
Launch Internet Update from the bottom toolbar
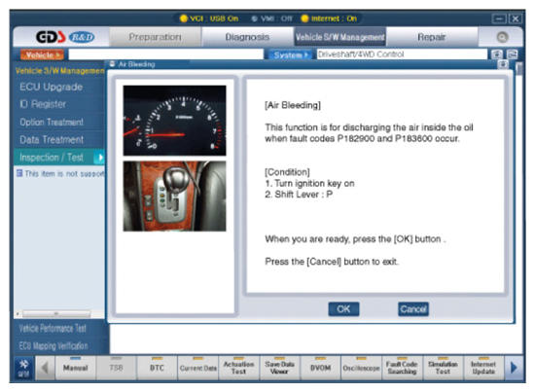coord(483,368)
